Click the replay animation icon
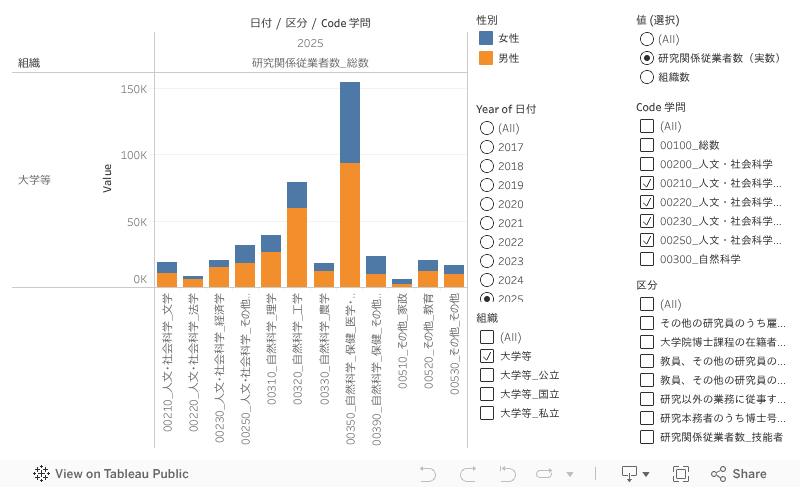The image size is (800, 487). click(x=545, y=474)
